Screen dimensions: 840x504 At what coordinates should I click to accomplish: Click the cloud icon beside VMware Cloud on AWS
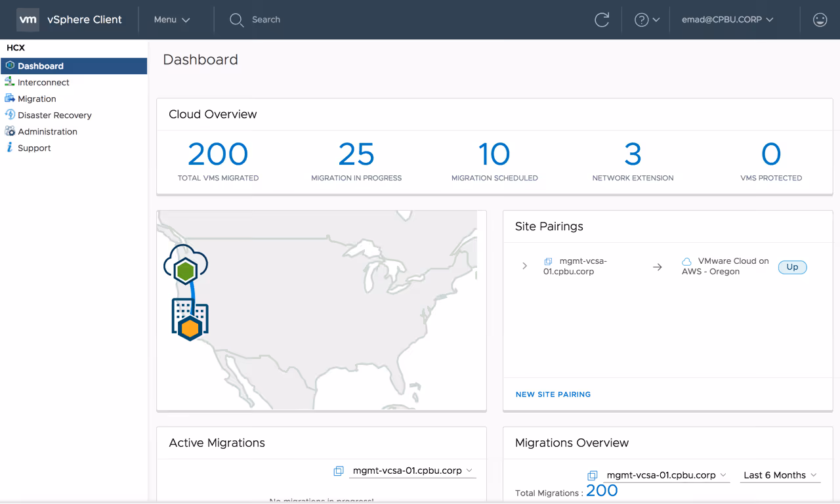point(686,261)
